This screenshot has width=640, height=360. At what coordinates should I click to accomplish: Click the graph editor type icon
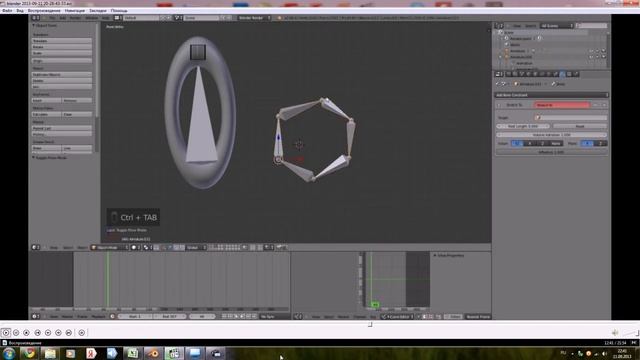coord(298,317)
